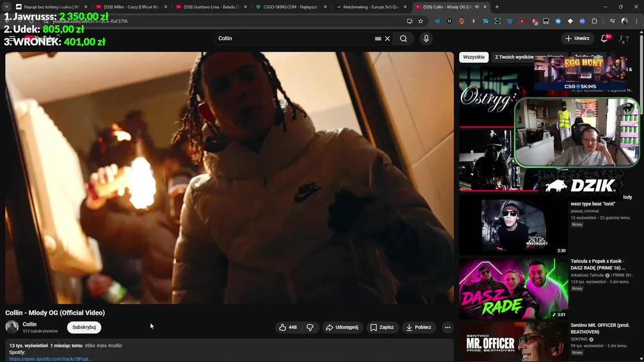Open the Spotify track link in the description
Image resolution: width=644 pixels, height=362 pixels.
click(x=50, y=359)
